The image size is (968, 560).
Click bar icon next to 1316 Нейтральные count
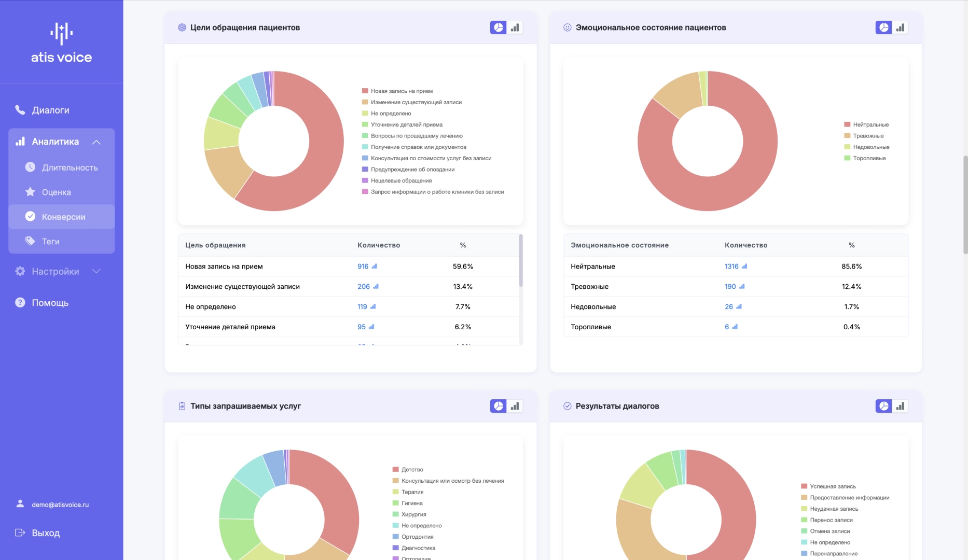(x=744, y=266)
